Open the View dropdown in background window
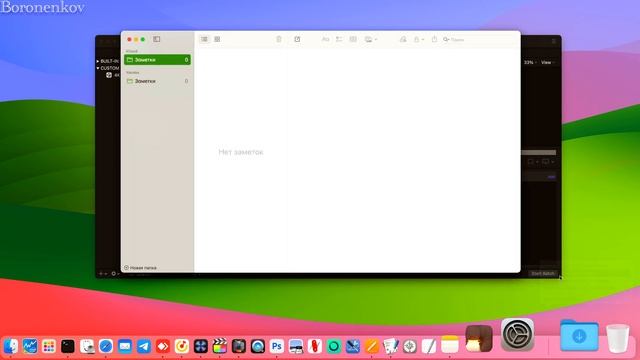 548,62
